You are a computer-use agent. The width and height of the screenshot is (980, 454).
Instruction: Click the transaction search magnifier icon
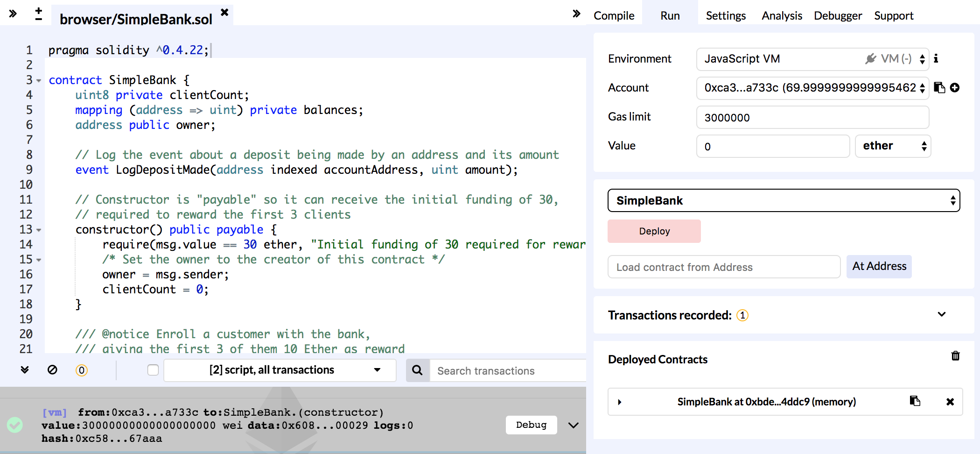pos(417,370)
